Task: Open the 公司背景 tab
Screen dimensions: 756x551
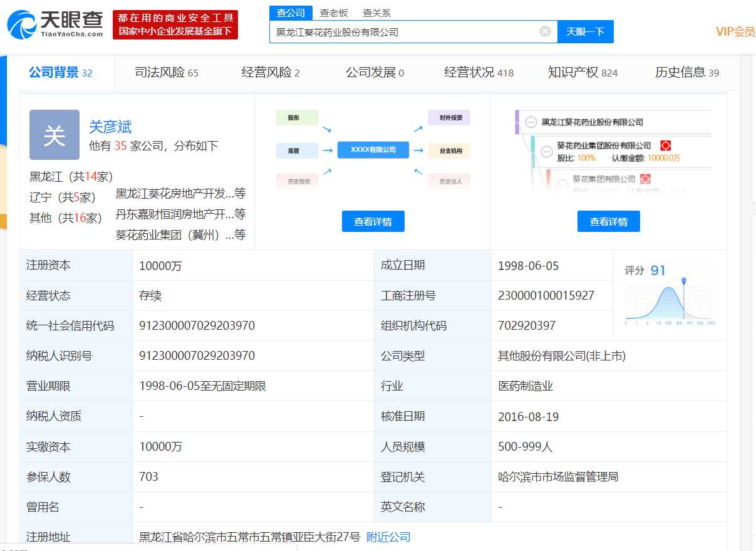Action: click(x=61, y=73)
